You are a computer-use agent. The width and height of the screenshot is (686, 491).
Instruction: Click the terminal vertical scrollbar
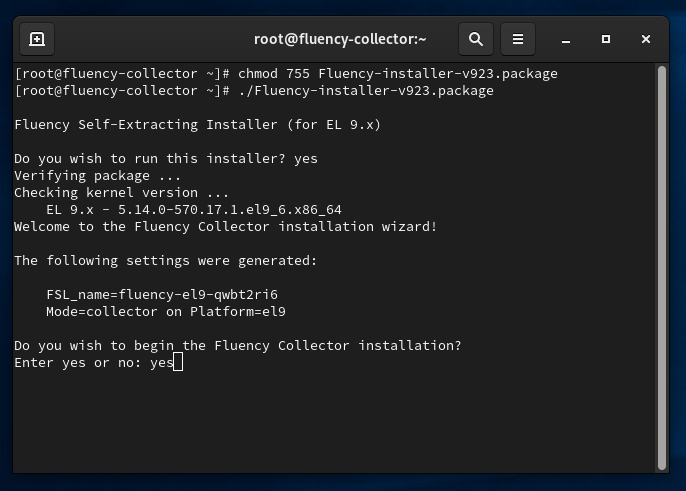click(662, 267)
